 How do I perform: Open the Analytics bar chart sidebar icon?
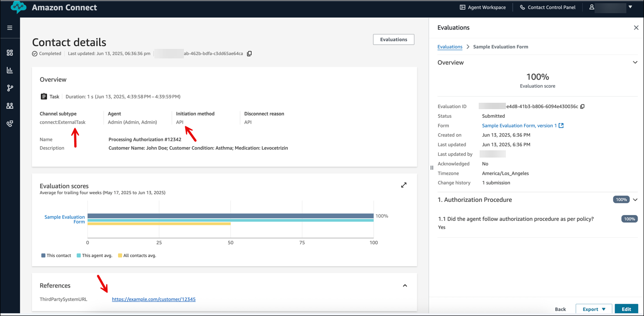coord(10,71)
